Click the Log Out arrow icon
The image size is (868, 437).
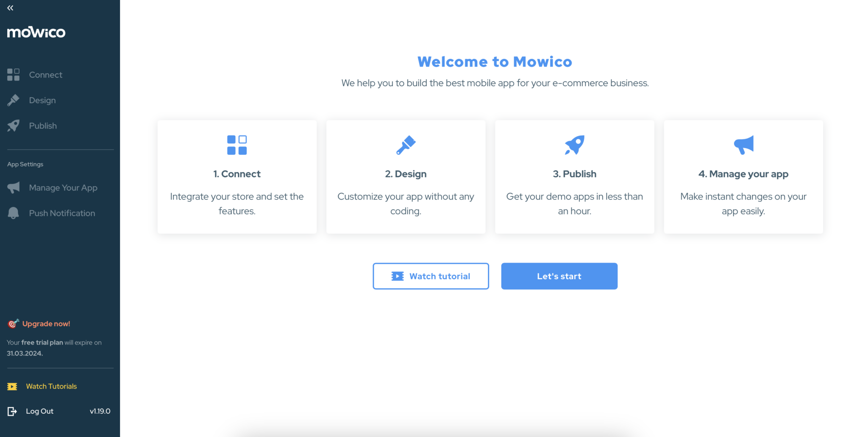point(12,411)
